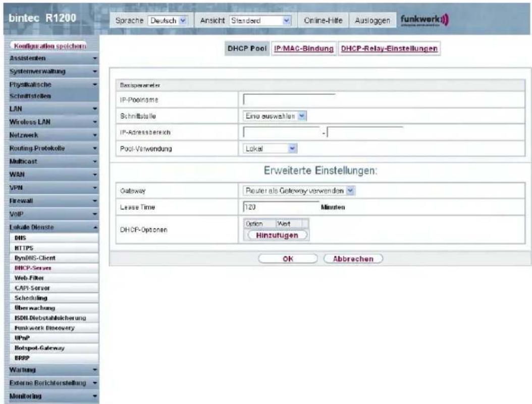This screenshot has height=404, width=532.
Task: Click the Wert column header
Action: (288, 224)
